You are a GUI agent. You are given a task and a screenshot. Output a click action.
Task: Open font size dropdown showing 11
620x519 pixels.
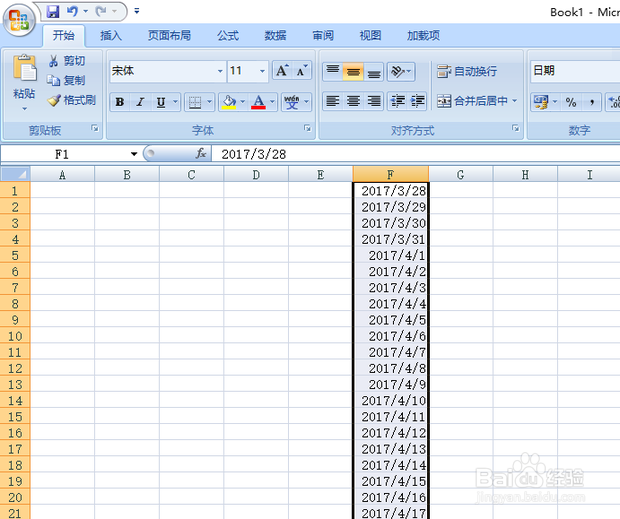click(262, 72)
